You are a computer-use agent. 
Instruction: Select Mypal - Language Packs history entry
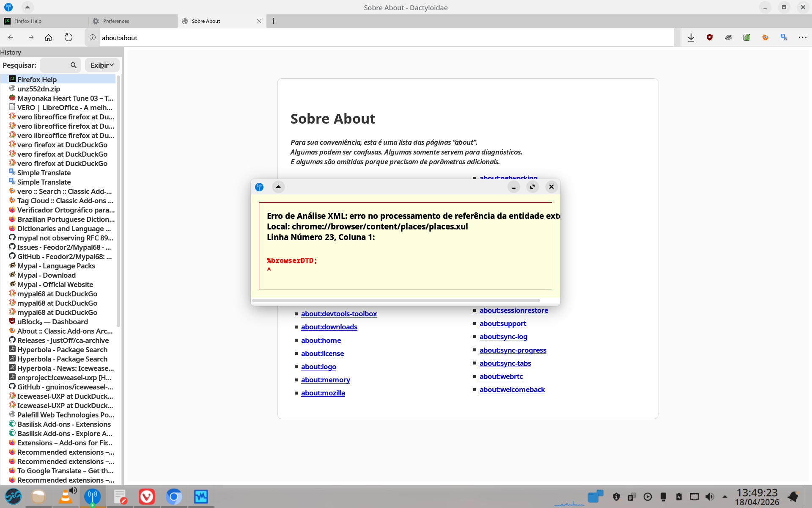coord(56,266)
